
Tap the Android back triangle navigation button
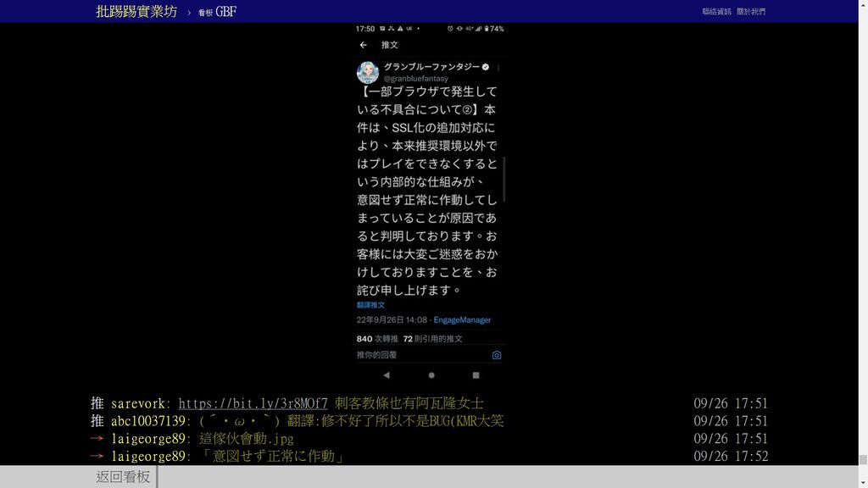click(387, 375)
